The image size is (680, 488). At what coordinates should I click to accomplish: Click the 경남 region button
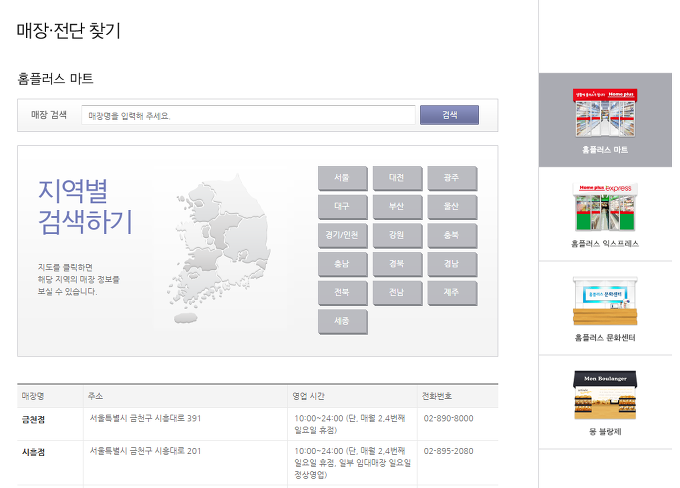pos(452,264)
